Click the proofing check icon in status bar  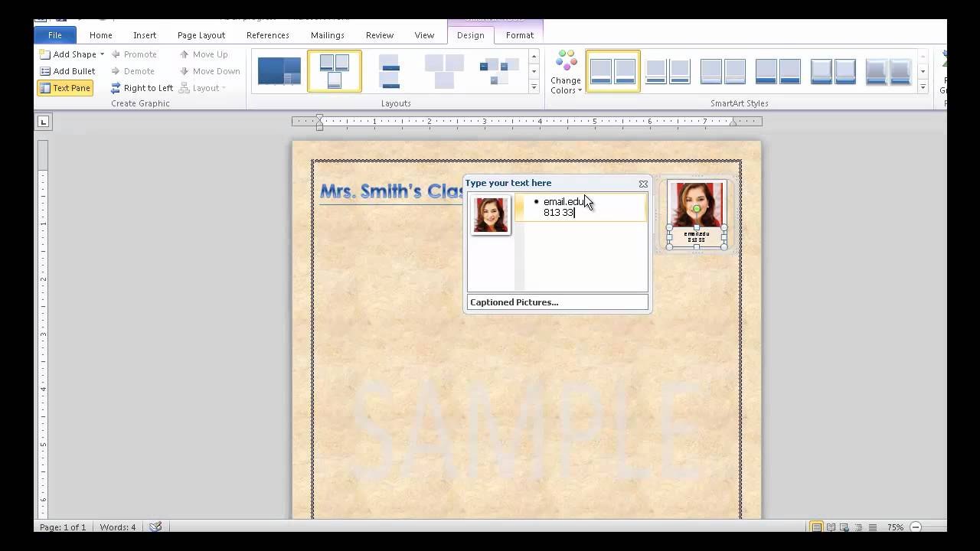[x=155, y=527]
